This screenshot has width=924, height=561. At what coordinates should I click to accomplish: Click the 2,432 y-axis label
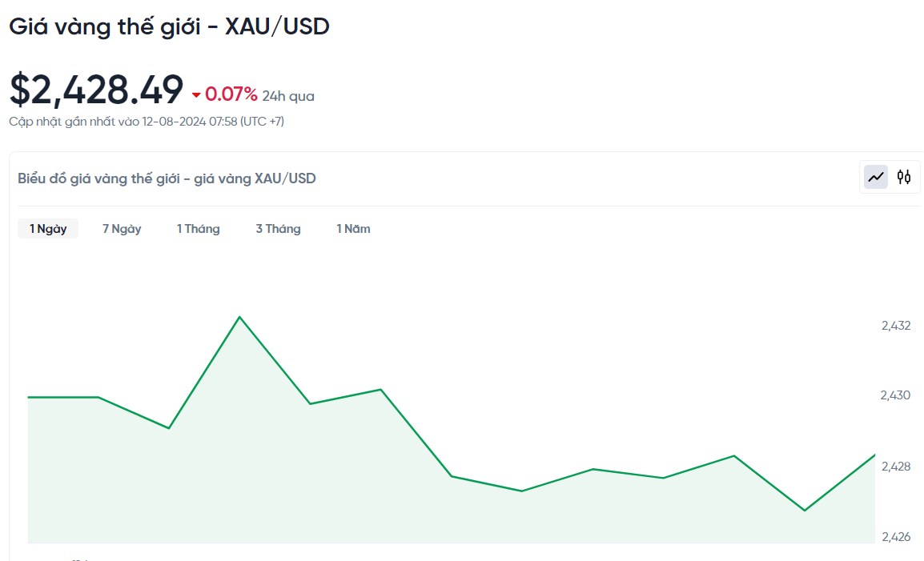[x=895, y=326]
